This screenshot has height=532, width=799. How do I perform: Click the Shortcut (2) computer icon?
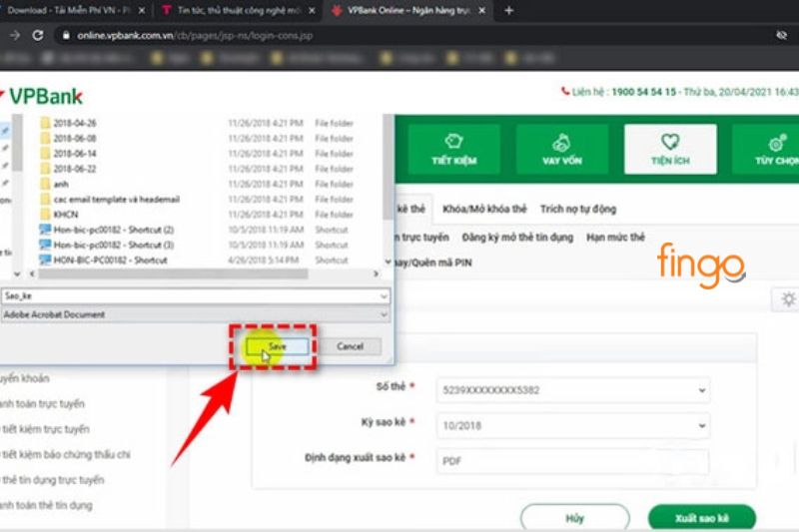(x=45, y=230)
